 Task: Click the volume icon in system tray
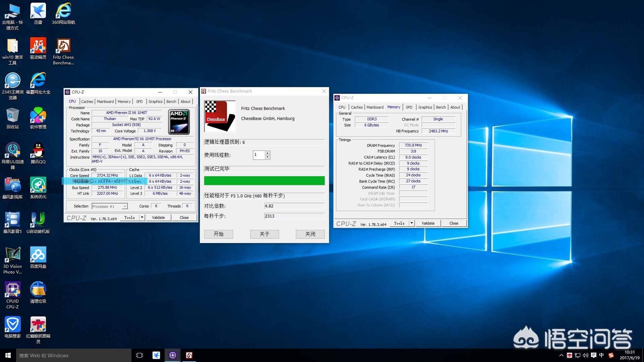click(586, 355)
